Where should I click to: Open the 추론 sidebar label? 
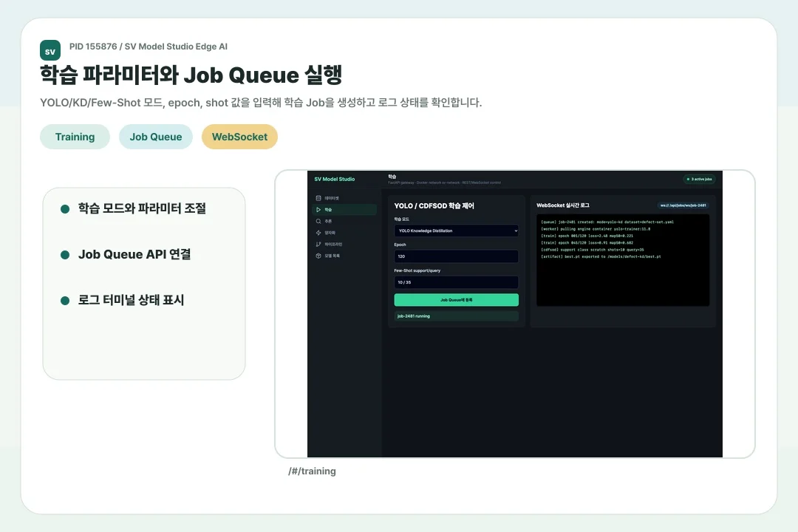click(x=328, y=222)
